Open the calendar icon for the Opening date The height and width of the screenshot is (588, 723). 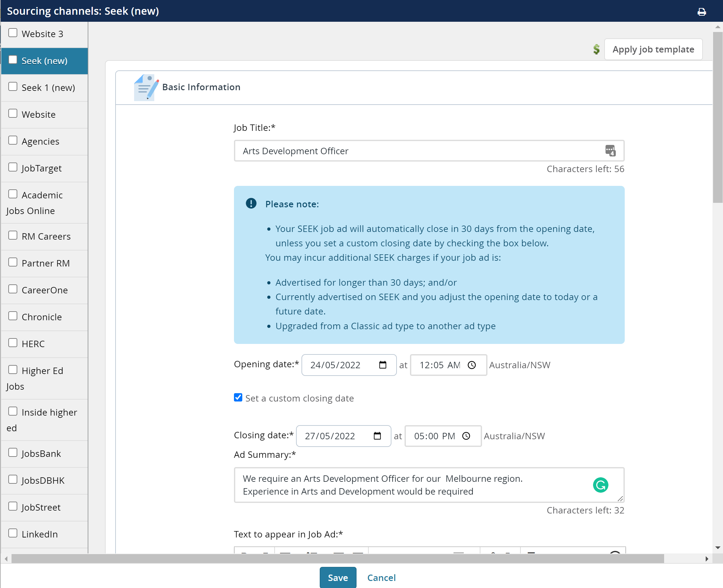(383, 365)
